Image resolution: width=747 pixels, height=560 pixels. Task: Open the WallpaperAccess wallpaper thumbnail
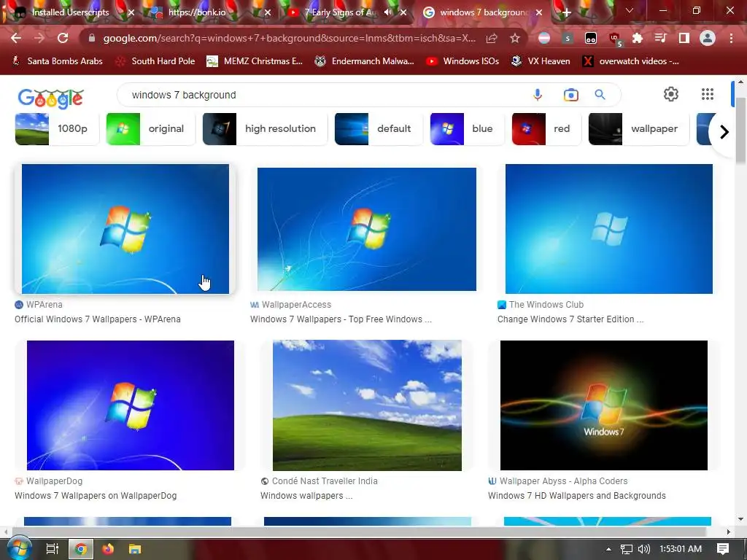point(366,229)
